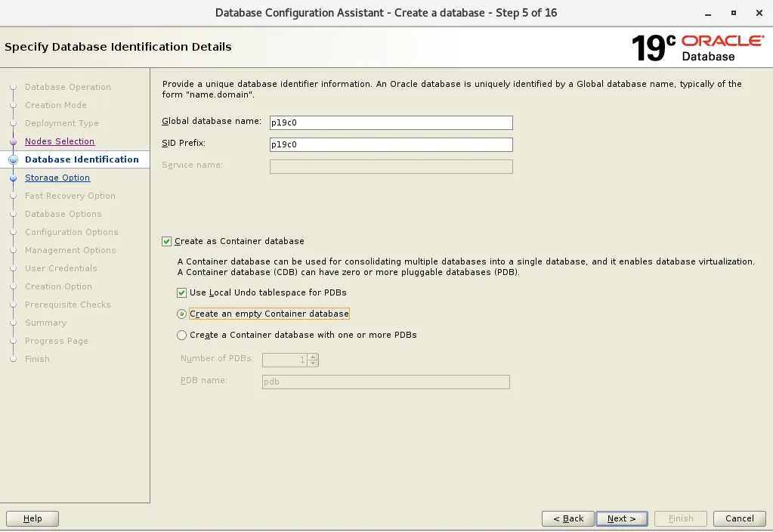The width and height of the screenshot is (773, 532).
Task: Select the Prerequisite Checks step
Action: pos(70,305)
